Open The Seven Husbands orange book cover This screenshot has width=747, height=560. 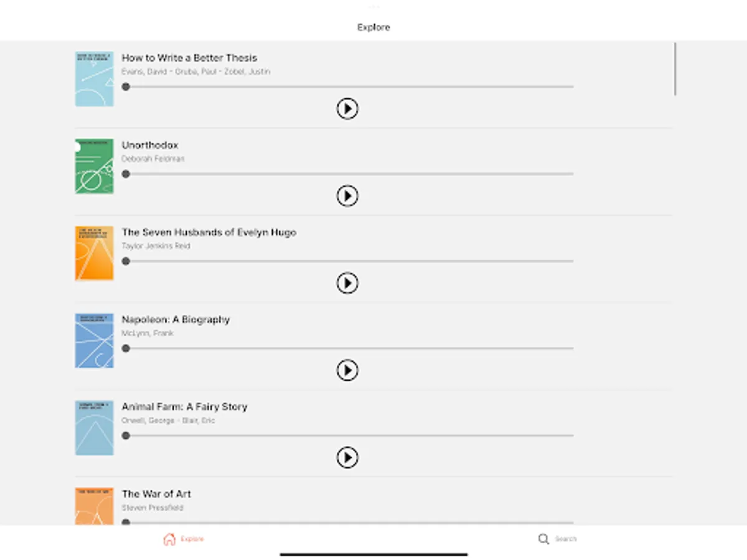(94, 253)
